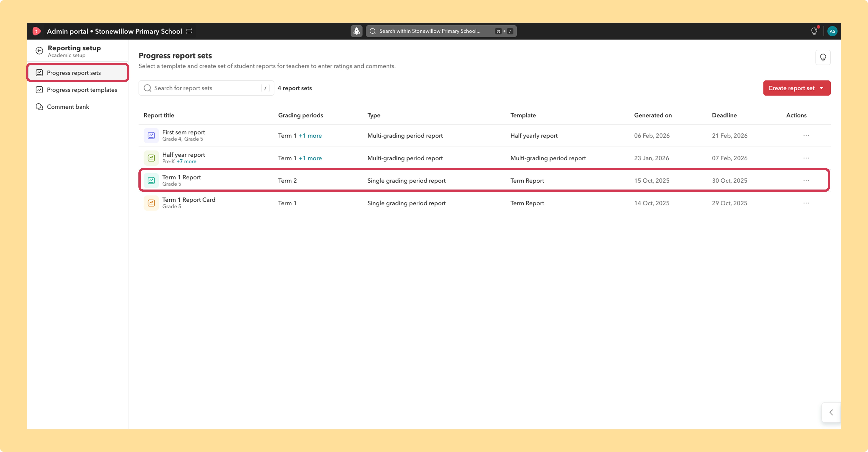Open actions menu for Term 1 Report
Screen dimensions: 868x452
[x=806, y=180]
